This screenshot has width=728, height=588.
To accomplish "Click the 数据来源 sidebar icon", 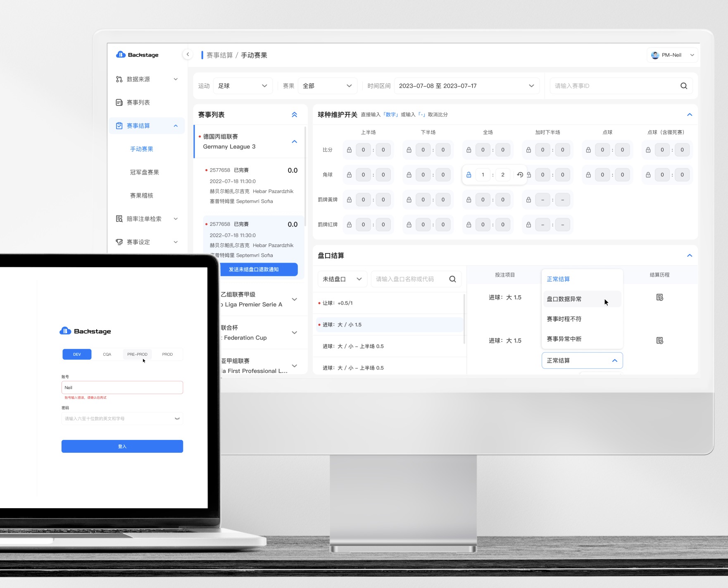I will pos(119,79).
